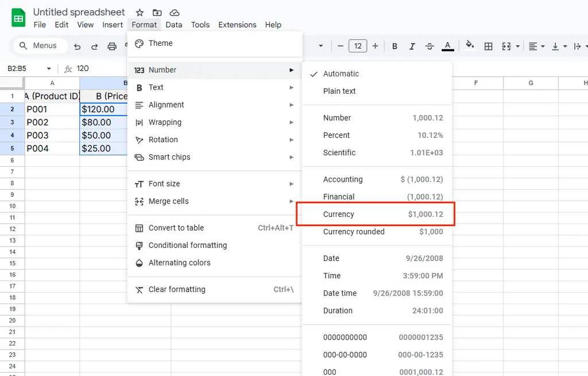588x376 pixels.
Task: Choose the Plain text format option
Action: 339,91
